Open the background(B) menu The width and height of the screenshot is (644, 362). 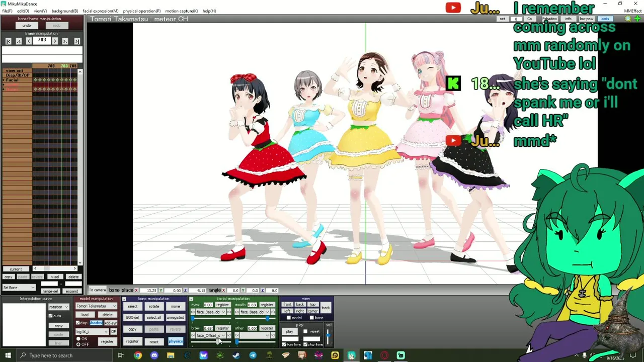point(64,11)
